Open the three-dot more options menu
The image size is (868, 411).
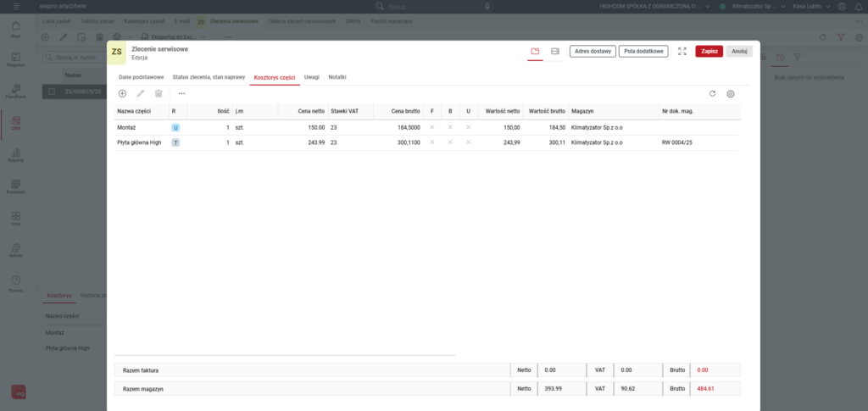click(x=181, y=93)
